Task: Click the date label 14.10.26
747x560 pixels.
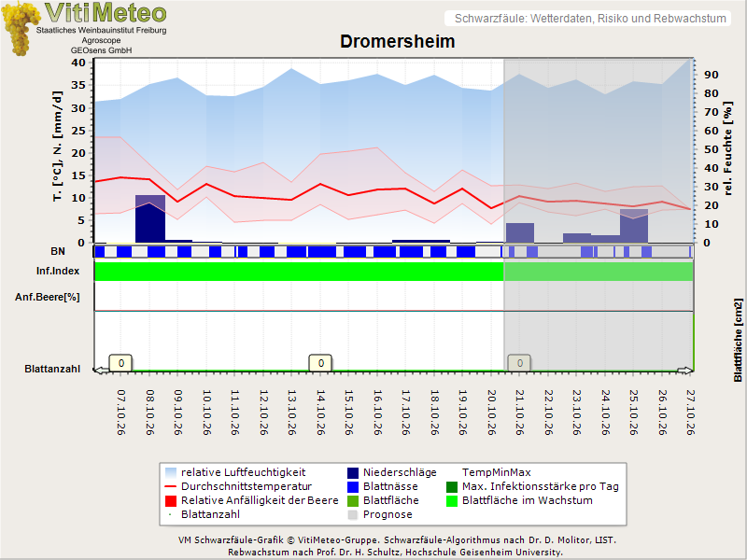Action: [x=320, y=413]
